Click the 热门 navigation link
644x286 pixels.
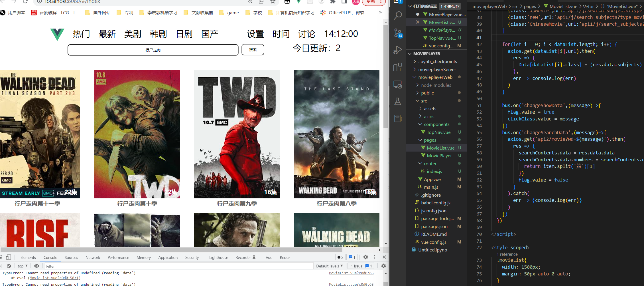click(81, 34)
